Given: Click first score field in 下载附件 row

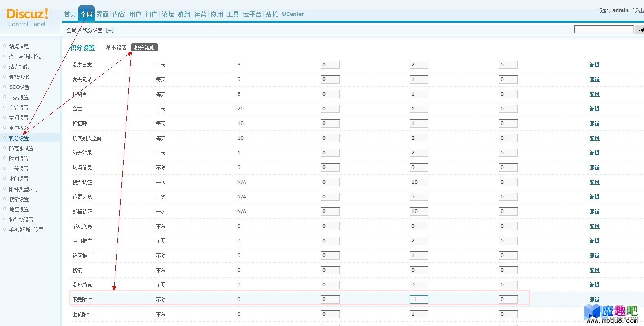Looking at the screenshot, I should point(330,300).
